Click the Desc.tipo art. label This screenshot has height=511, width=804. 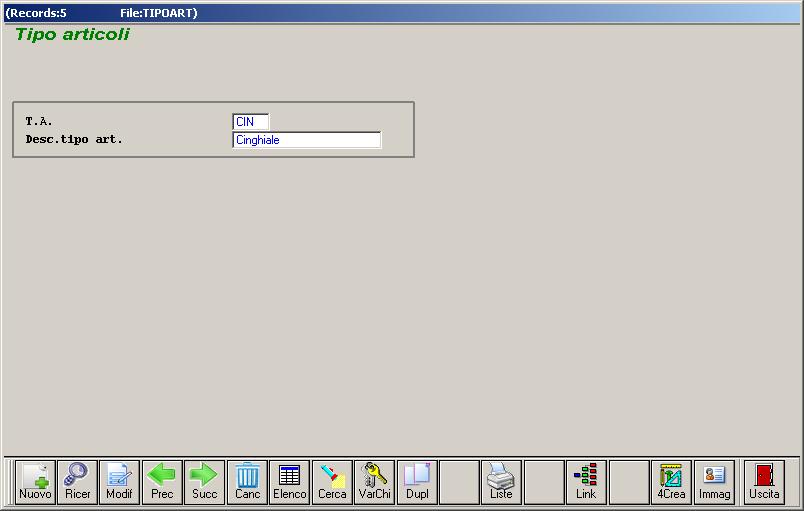(74, 139)
